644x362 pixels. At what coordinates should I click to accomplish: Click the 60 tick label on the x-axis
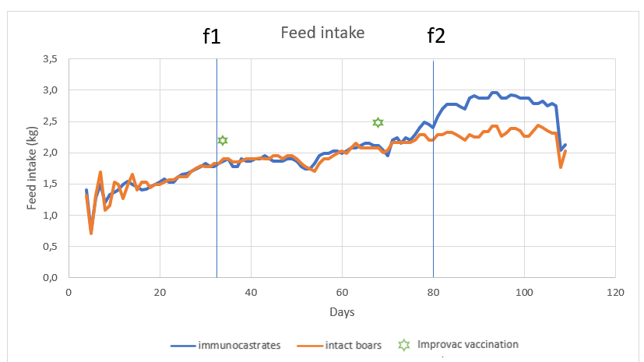point(342,292)
